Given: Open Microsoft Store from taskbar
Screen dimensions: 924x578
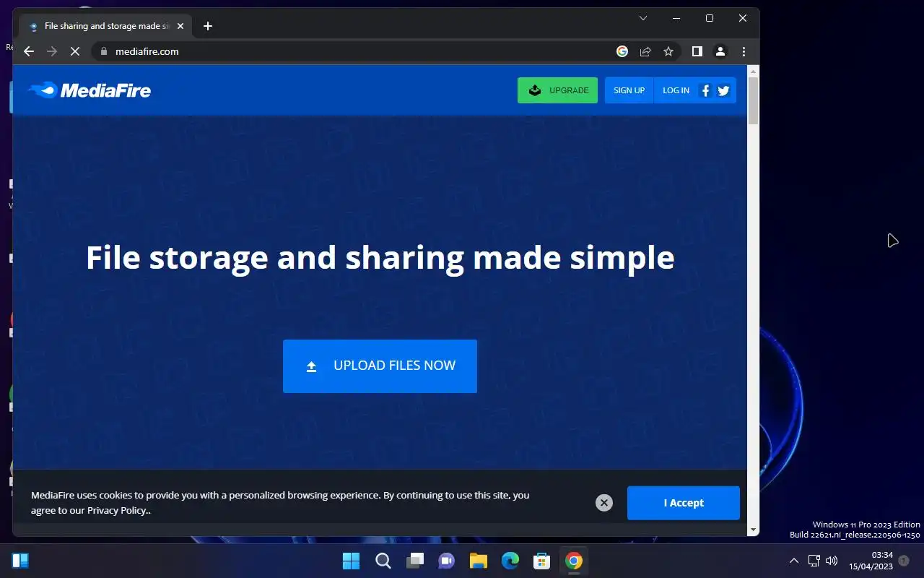Looking at the screenshot, I should pyautogui.click(x=542, y=561).
